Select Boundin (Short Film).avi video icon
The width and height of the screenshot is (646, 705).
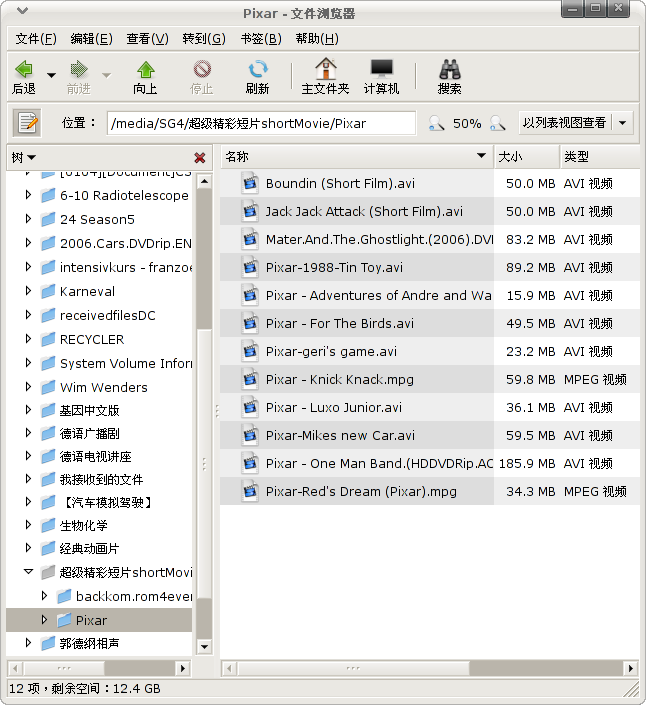pos(250,183)
